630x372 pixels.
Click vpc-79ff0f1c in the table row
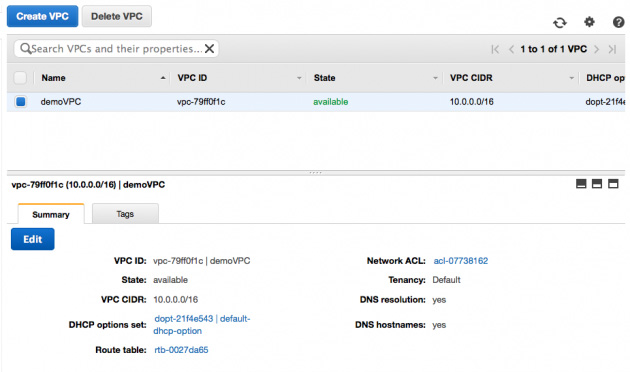tap(201, 102)
